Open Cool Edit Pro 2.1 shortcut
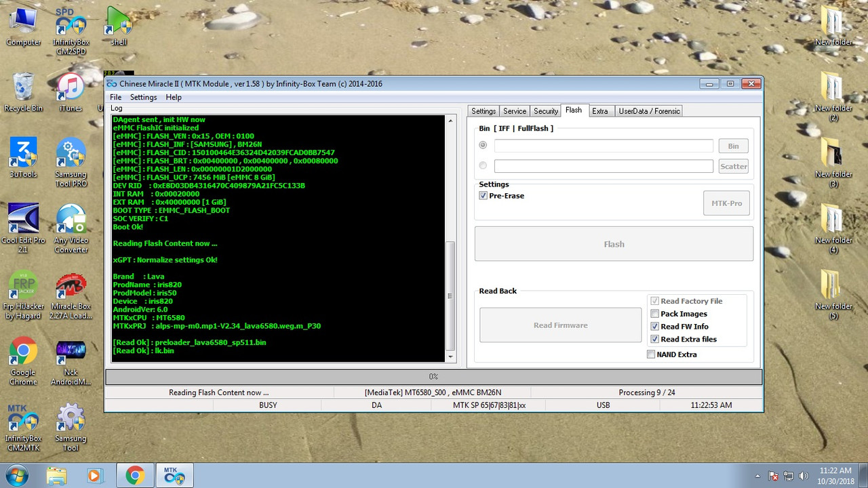 (x=23, y=228)
